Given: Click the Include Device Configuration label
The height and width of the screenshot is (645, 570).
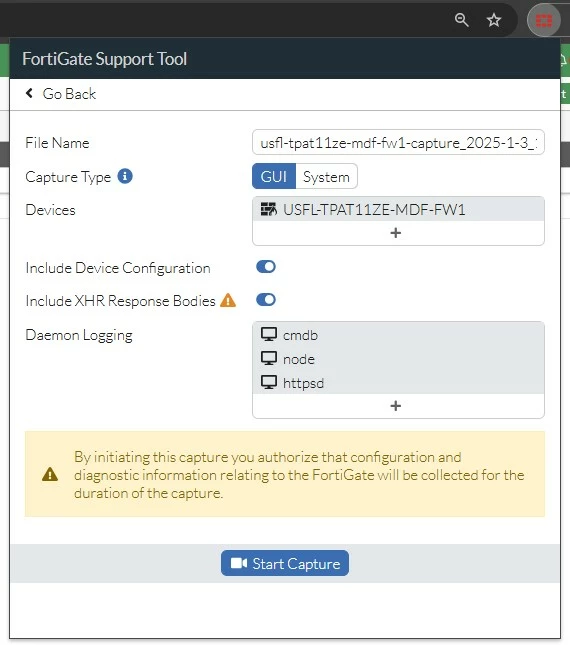Looking at the screenshot, I should click(118, 268).
